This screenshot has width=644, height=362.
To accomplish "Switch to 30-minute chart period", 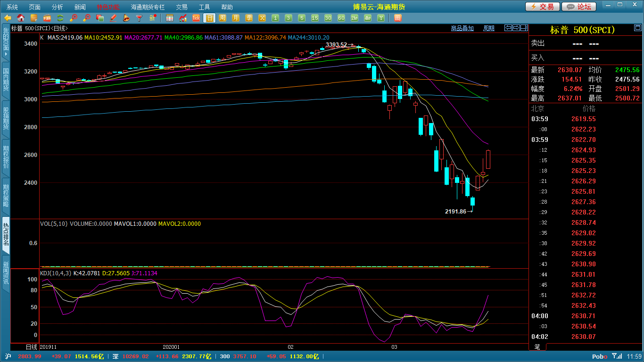I will (328, 18).
